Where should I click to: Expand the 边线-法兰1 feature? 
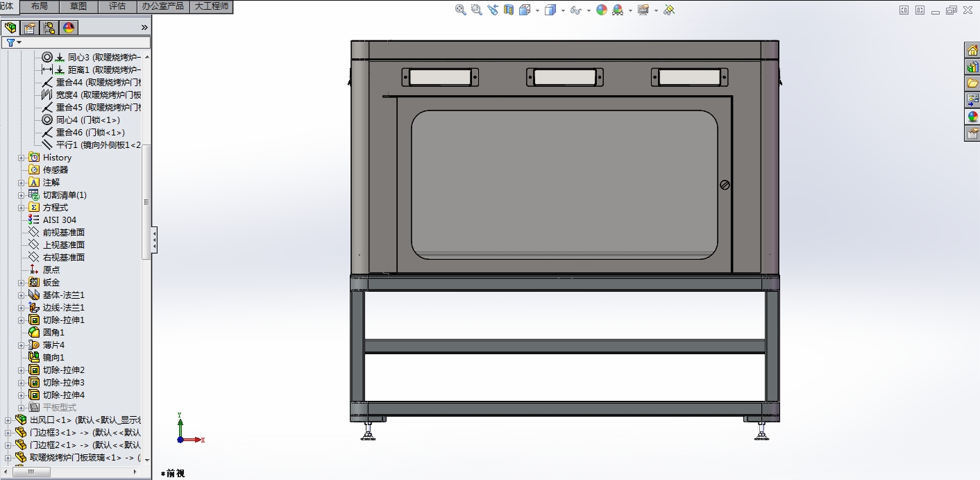coord(21,308)
